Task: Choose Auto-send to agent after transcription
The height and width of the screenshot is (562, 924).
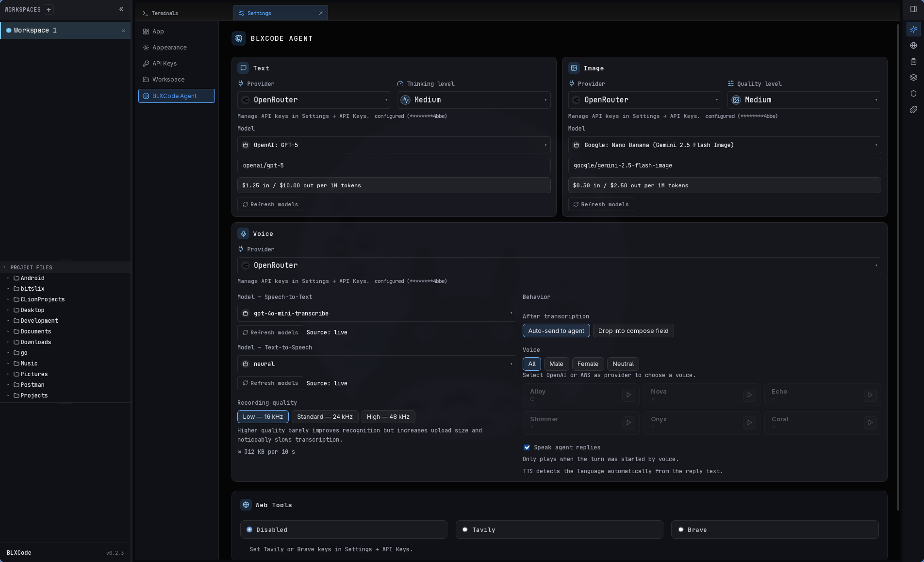Action: 556,331
